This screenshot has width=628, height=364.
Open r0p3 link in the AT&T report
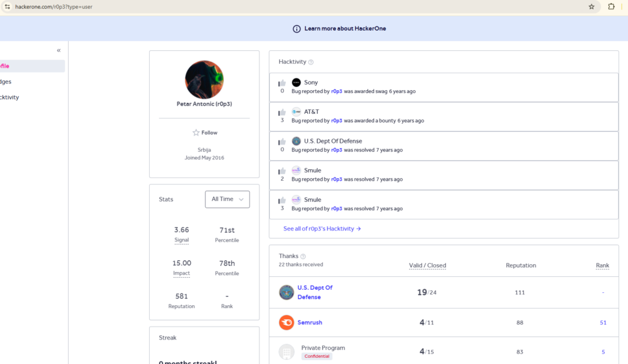337,120
